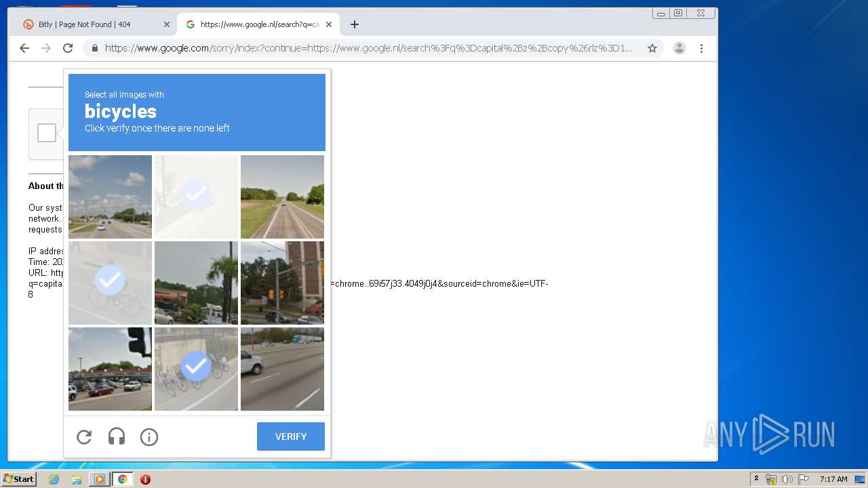Open a new Chrome tab
This screenshot has height=488, width=868.
355,24
